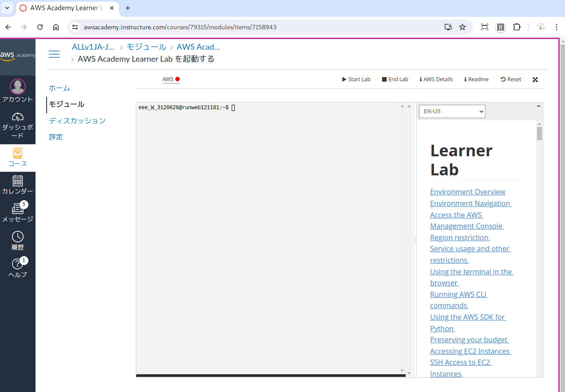Go to ホーム course page

(x=59, y=88)
